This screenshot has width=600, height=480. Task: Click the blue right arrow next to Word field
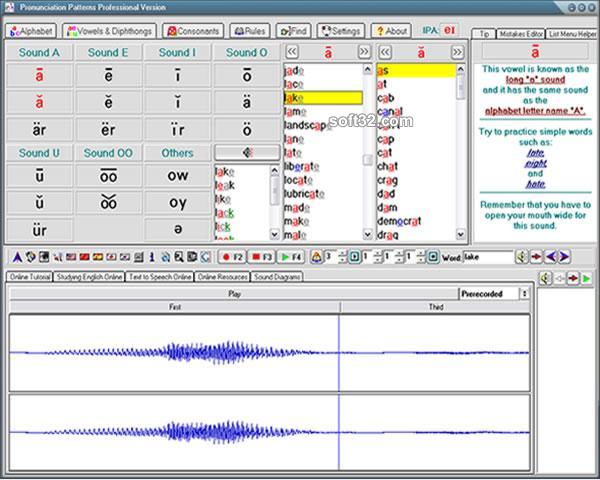(564, 257)
